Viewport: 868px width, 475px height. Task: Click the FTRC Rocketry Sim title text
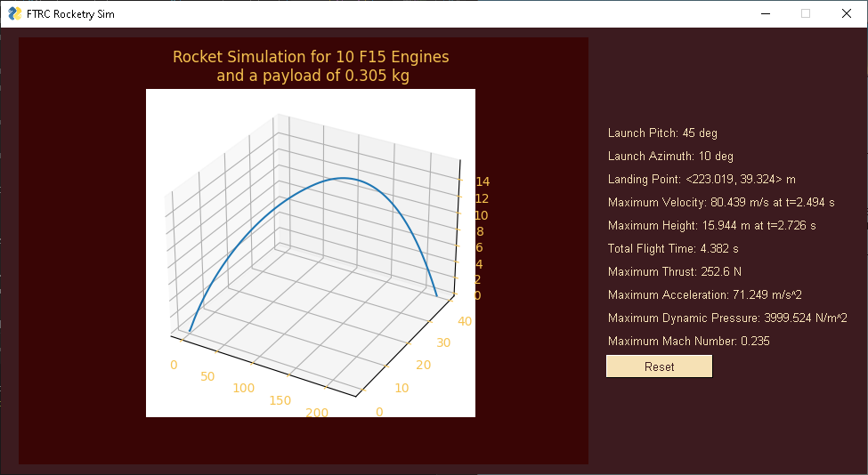70,14
